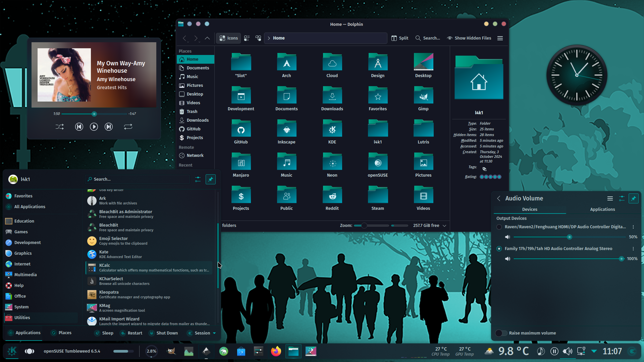Adjust Analog Stereo volume slider
The height and width of the screenshot is (362, 644).
coord(569,259)
